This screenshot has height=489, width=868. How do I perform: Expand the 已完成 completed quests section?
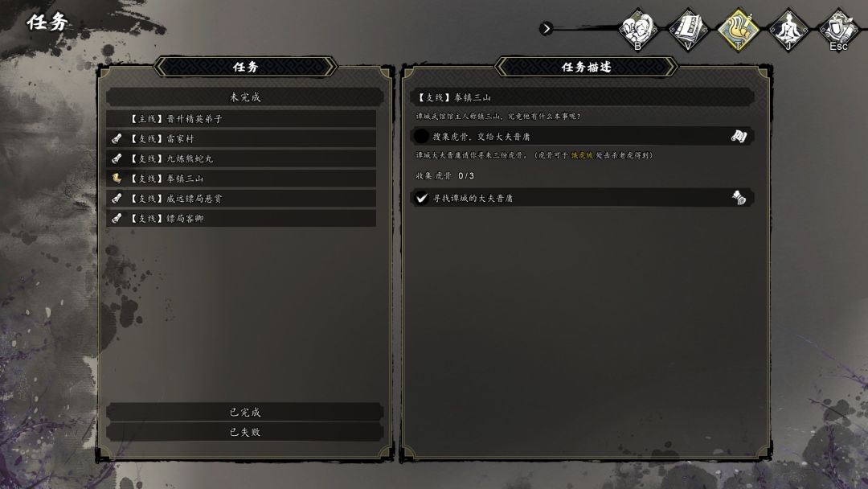[x=244, y=412]
